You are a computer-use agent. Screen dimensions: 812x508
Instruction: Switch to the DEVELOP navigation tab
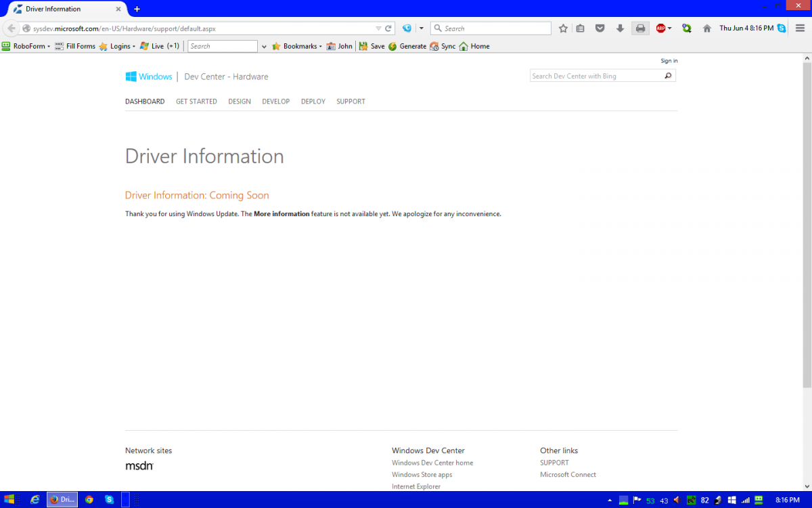coord(275,102)
